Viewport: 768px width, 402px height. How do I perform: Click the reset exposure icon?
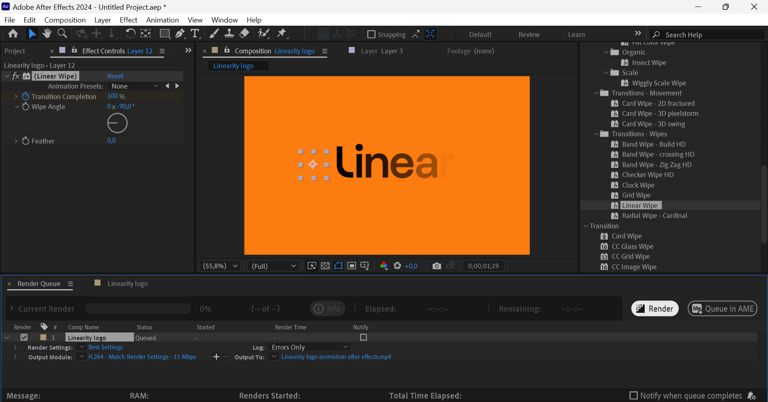[x=397, y=266]
